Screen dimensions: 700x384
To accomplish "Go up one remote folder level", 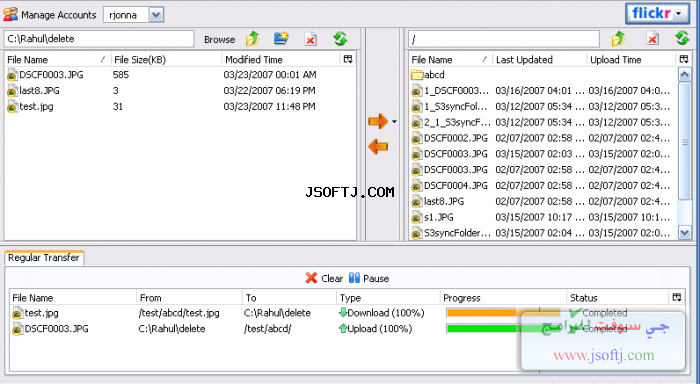I will pyautogui.click(x=619, y=39).
